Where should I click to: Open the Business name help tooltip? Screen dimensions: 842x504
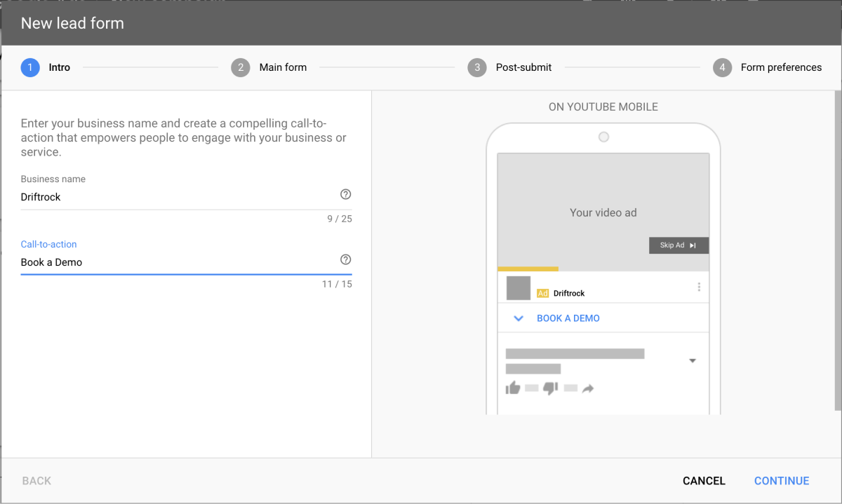click(x=345, y=194)
